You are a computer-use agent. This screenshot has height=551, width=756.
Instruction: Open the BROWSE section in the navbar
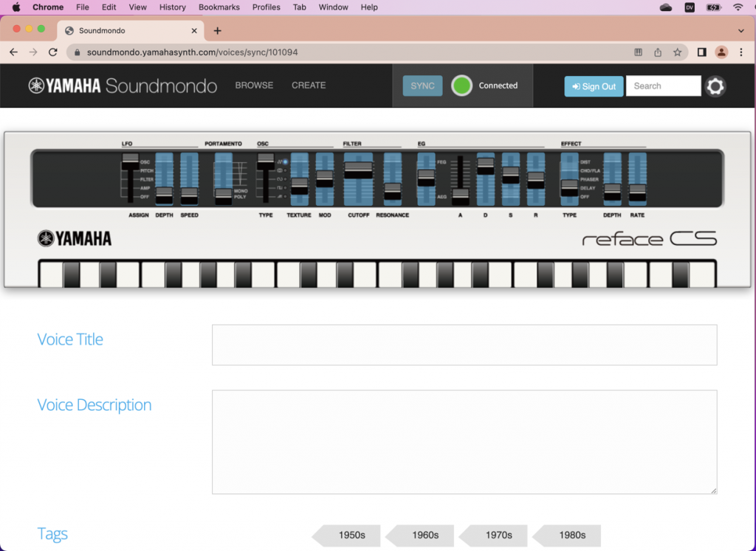(x=254, y=85)
